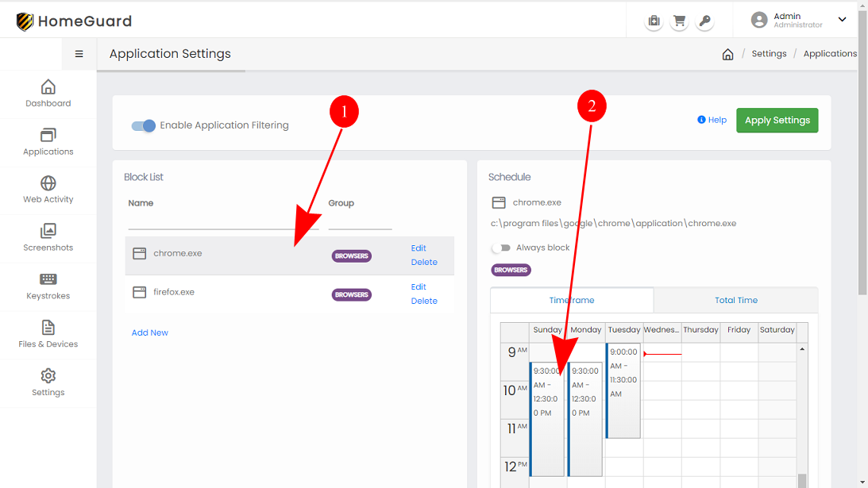Click the Monday column header
868x488 pixels.
(585, 330)
